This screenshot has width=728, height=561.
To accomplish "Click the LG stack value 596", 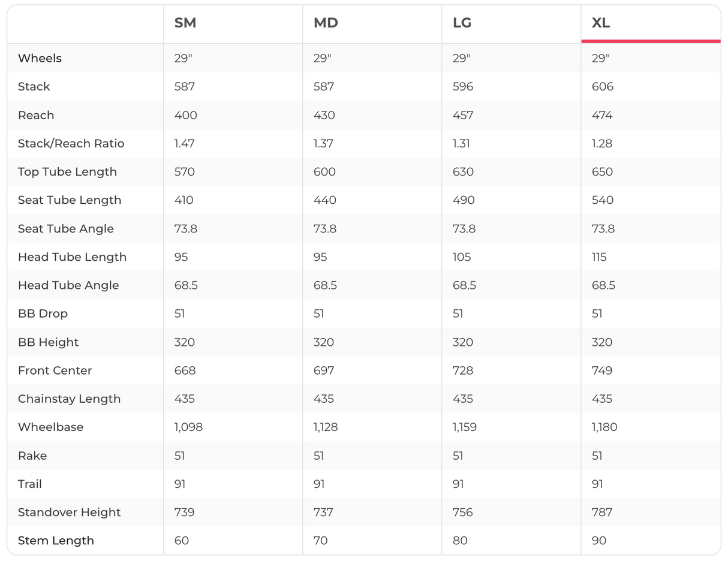I will (463, 86).
